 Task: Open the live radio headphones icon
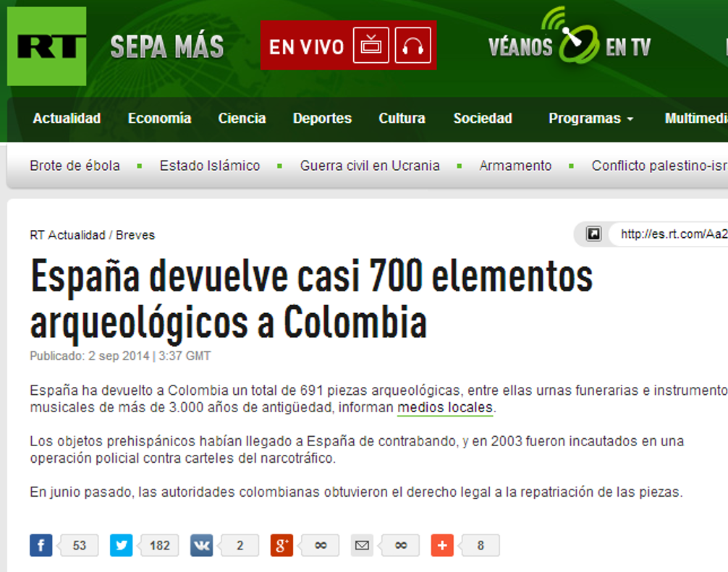(412, 45)
